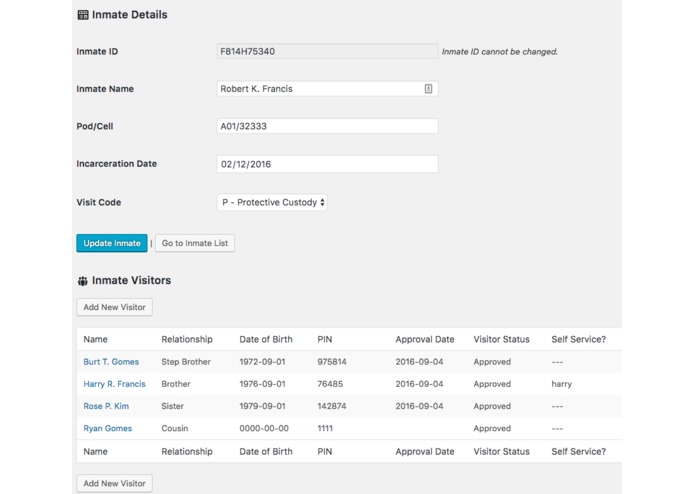Click the footer Self Service? column
The image size is (695, 494).
(578, 451)
